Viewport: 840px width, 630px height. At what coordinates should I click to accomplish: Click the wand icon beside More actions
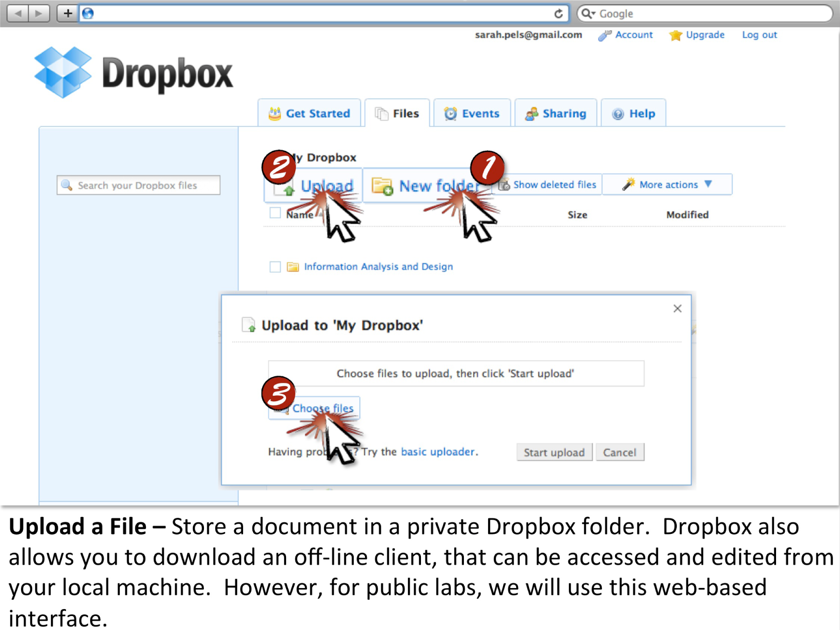point(628,184)
